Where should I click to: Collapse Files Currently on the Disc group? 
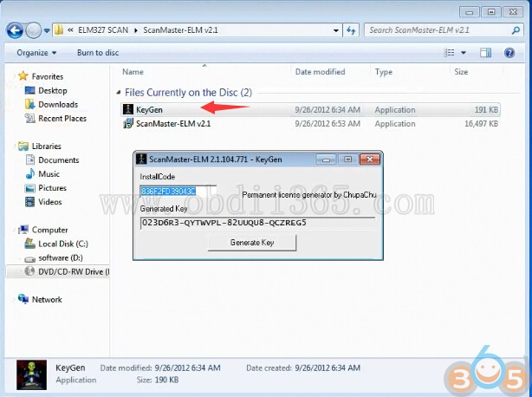119,92
